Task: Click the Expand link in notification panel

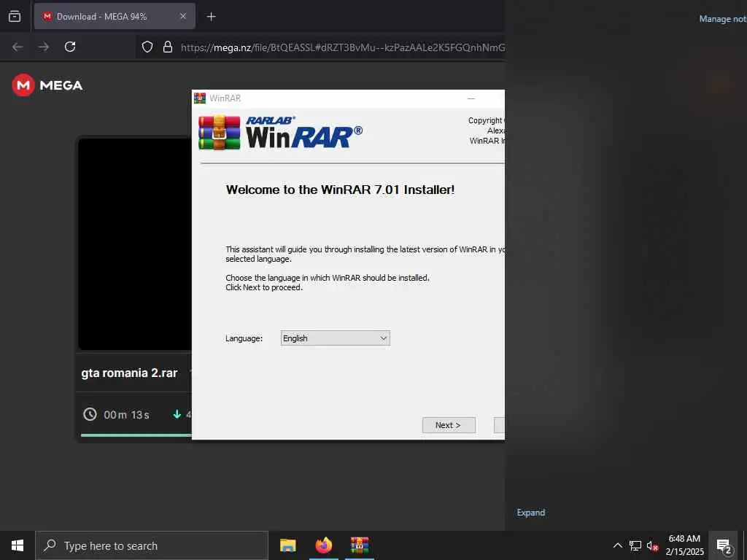Action: click(x=531, y=513)
